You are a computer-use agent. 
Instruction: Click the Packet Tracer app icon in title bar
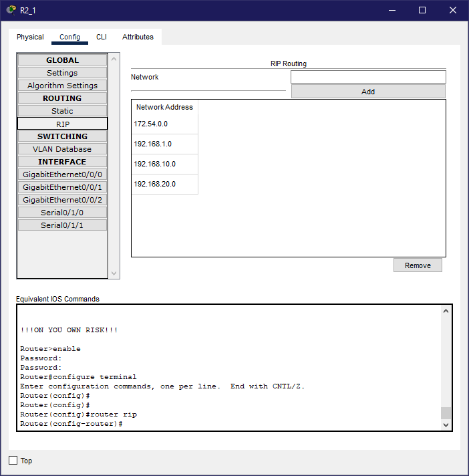pyautogui.click(x=11, y=10)
